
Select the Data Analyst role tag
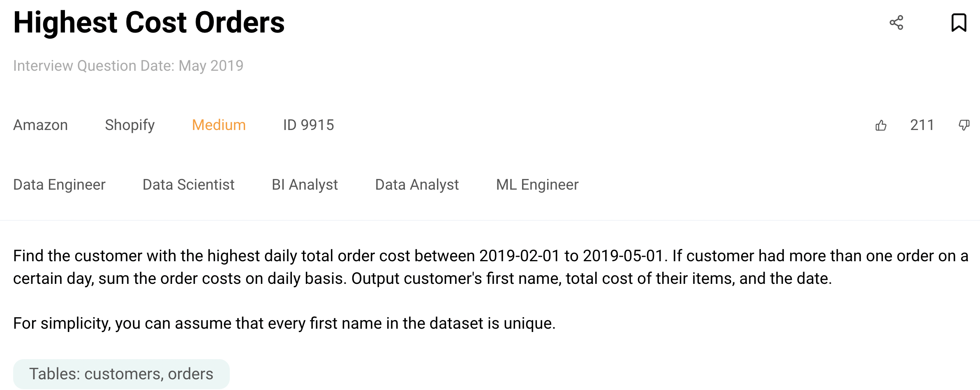coord(417,185)
